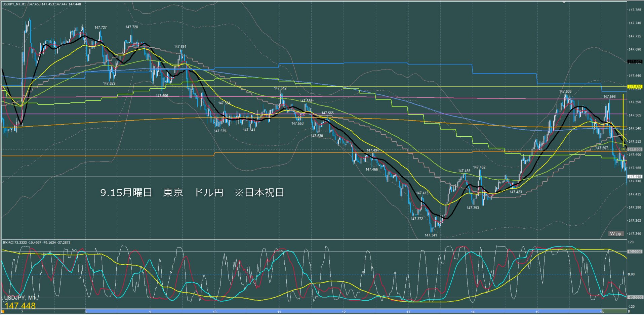Image resolution: width=644 pixels, height=315 pixels.
Task: Click the large yellow 147.448 price display
Action: click(20, 306)
